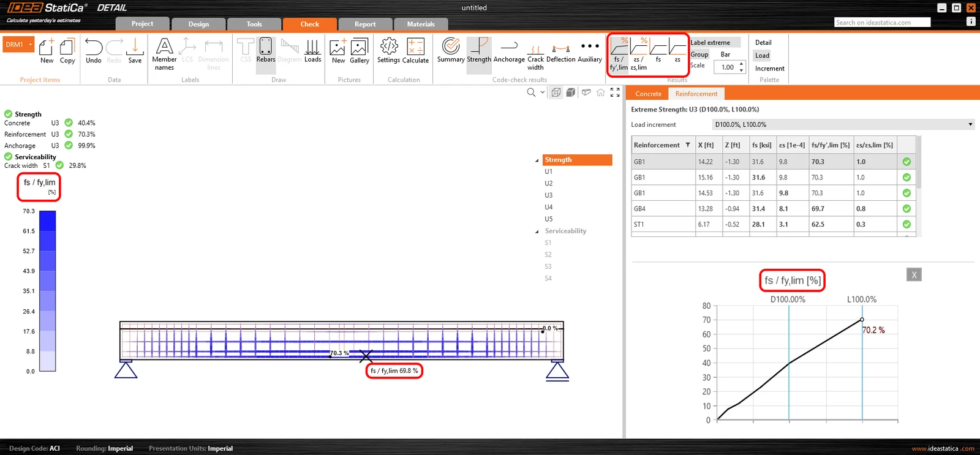Screen dimensions: 980x455
Task: Copy the current project item
Action: [x=67, y=51]
